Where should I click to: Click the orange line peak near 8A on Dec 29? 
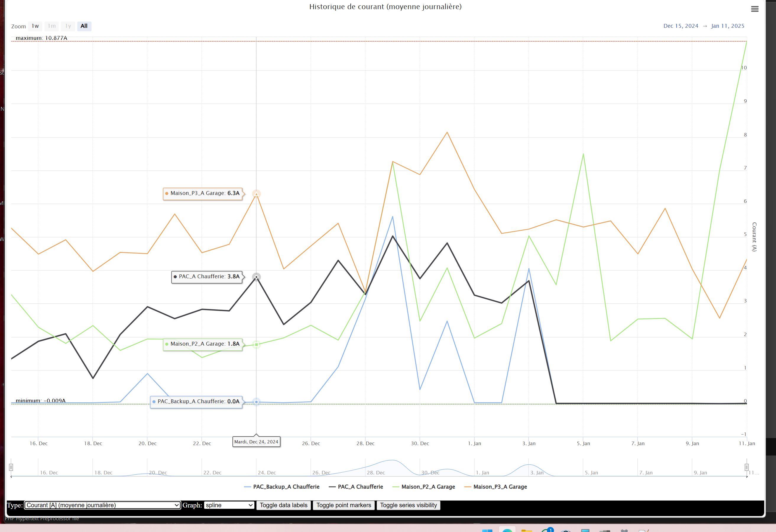(447, 133)
